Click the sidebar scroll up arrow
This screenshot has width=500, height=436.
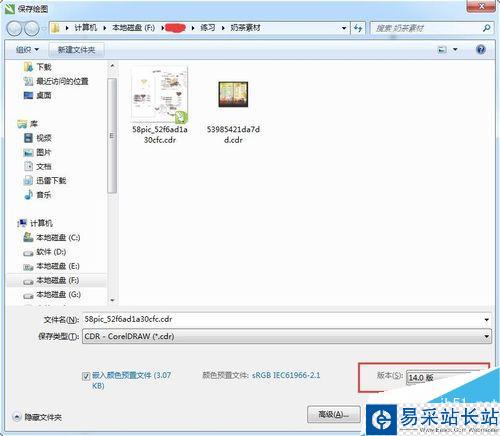[112, 66]
